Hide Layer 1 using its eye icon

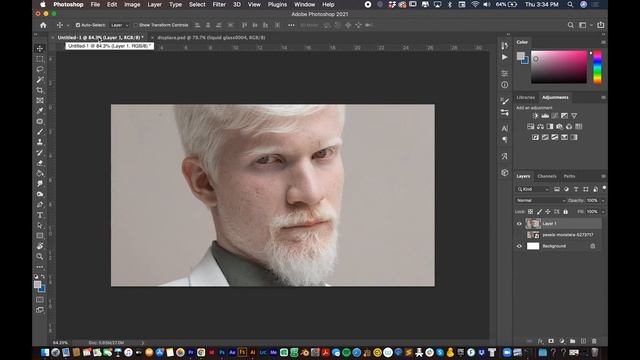pos(519,224)
